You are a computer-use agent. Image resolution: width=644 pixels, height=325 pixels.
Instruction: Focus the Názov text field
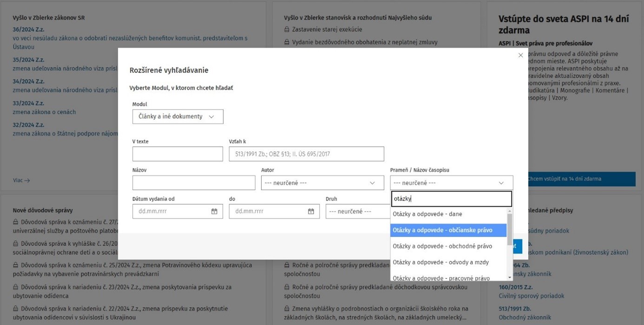click(x=193, y=183)
